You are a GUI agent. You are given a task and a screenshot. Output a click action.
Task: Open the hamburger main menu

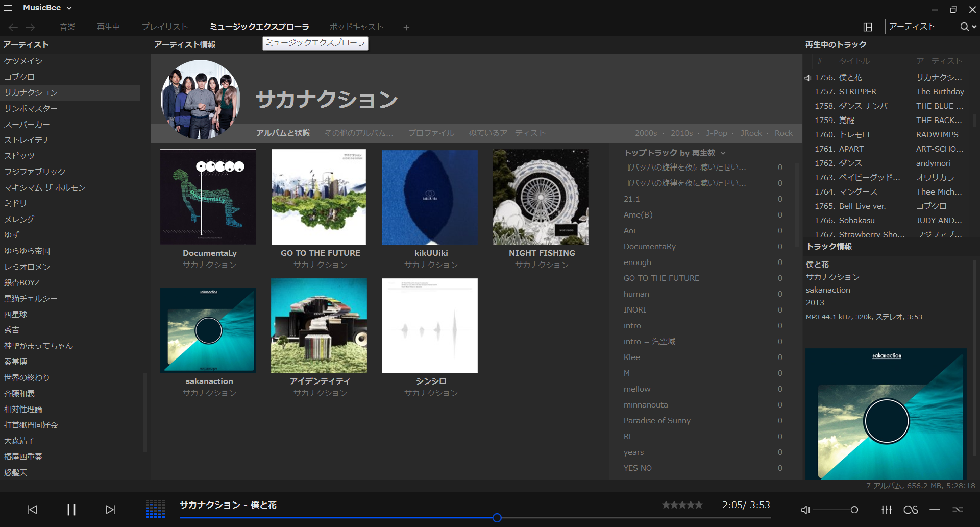8,8
